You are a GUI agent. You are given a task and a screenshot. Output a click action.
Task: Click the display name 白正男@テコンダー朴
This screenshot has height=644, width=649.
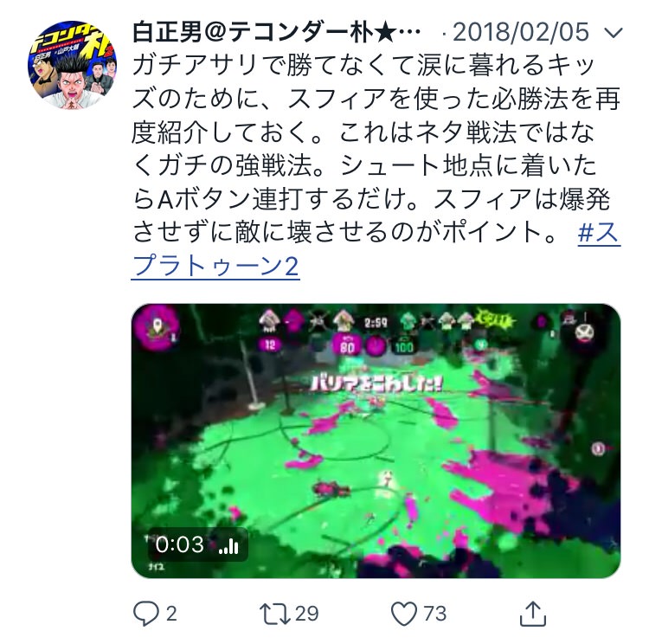point(277,33)
